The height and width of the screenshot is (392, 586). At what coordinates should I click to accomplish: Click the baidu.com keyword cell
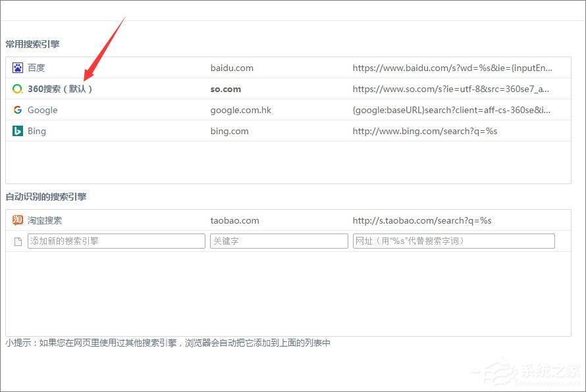pos(232,68)
